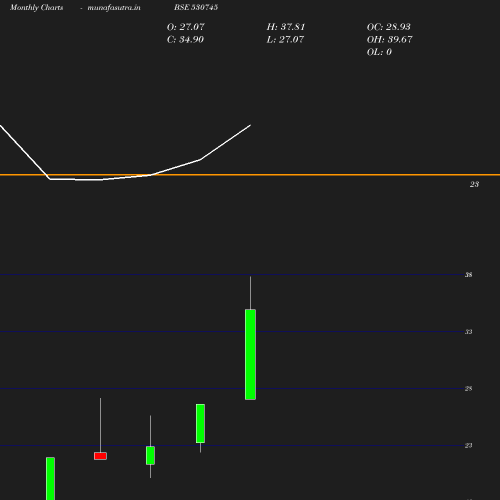
Task: Click the 38 price axis label
Action: click(468, 275)
